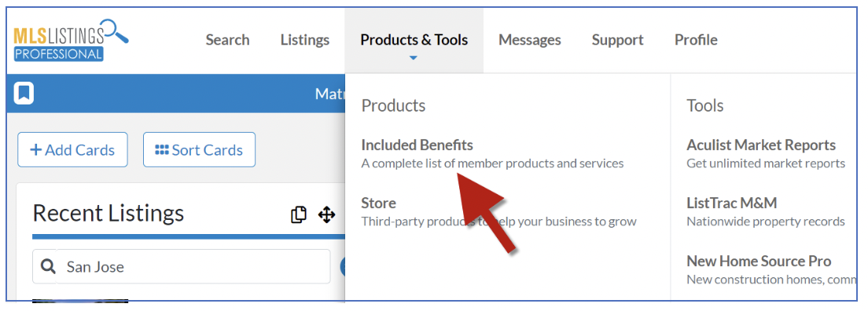Click the move handle on Recent Listings
The image size is (868, 311).
tap(326, 214)
